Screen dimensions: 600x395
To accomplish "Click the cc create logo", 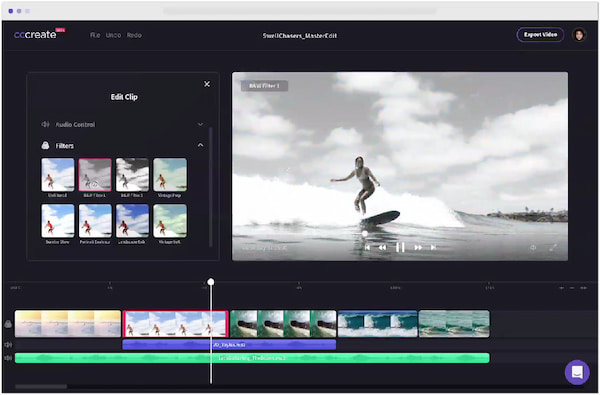I will tap(38, 34).
